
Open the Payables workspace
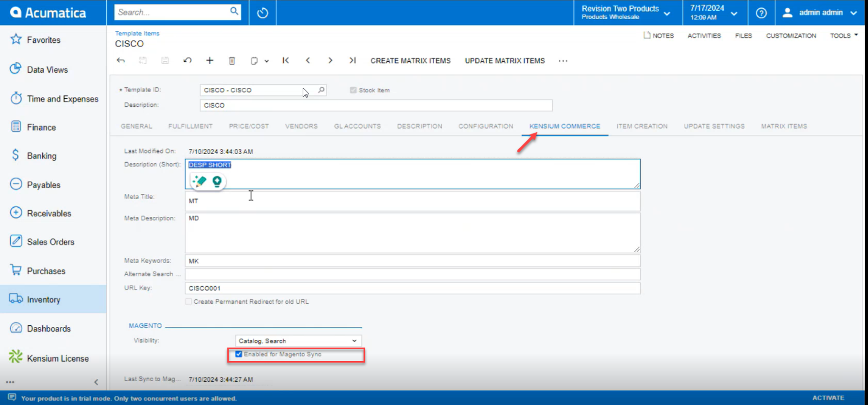(43, 185)
